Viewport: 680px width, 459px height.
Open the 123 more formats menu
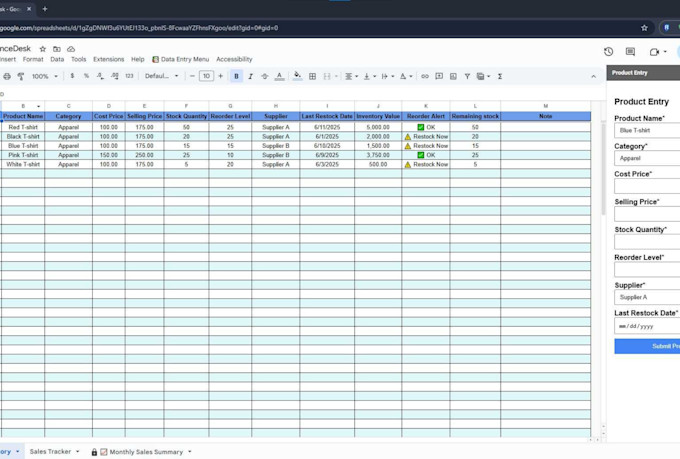(129, 76)
